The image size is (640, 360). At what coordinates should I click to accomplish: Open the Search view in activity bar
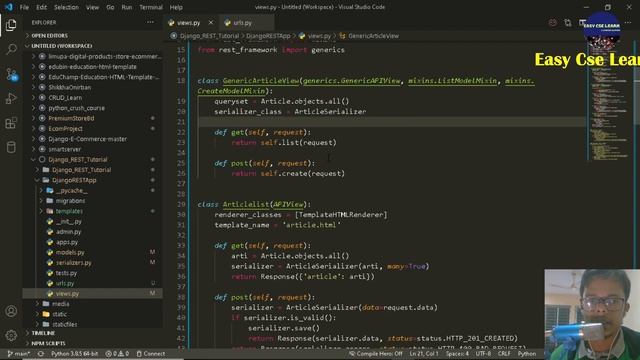tap(11, 49)
